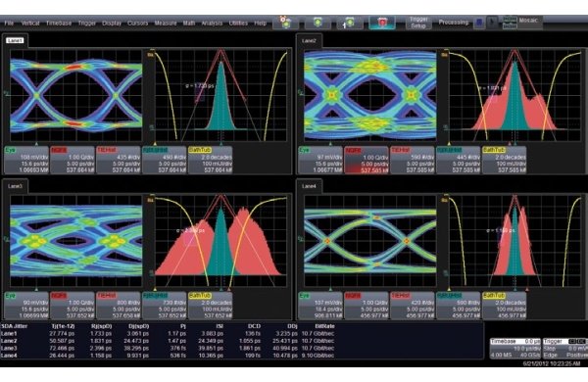This screenshot has width=588, height=382.
Task: Open the Timebase menu
Action: pyautogui.click(x=59, y=23)
